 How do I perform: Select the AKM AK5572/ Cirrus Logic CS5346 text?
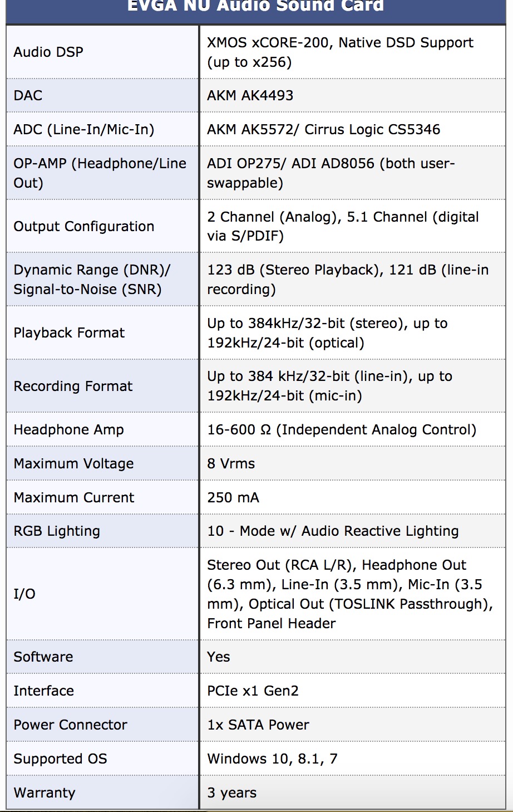323,130
